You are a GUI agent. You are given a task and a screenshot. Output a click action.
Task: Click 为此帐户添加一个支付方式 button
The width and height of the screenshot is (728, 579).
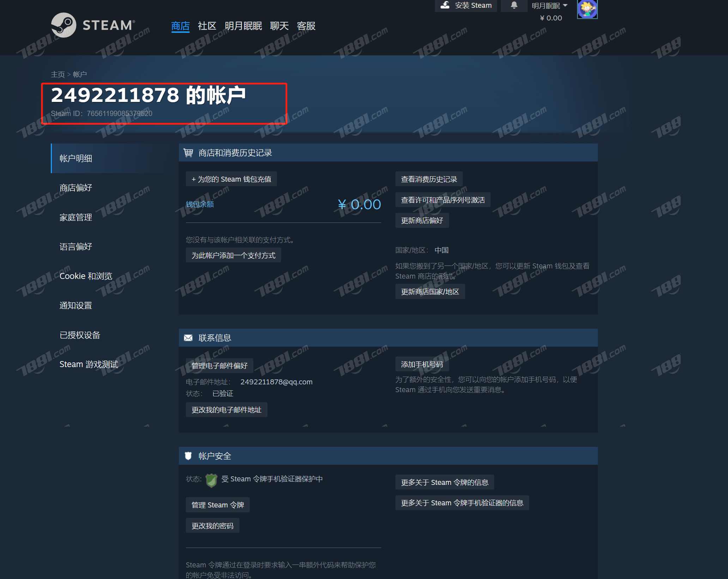click(x=233, y=255)
